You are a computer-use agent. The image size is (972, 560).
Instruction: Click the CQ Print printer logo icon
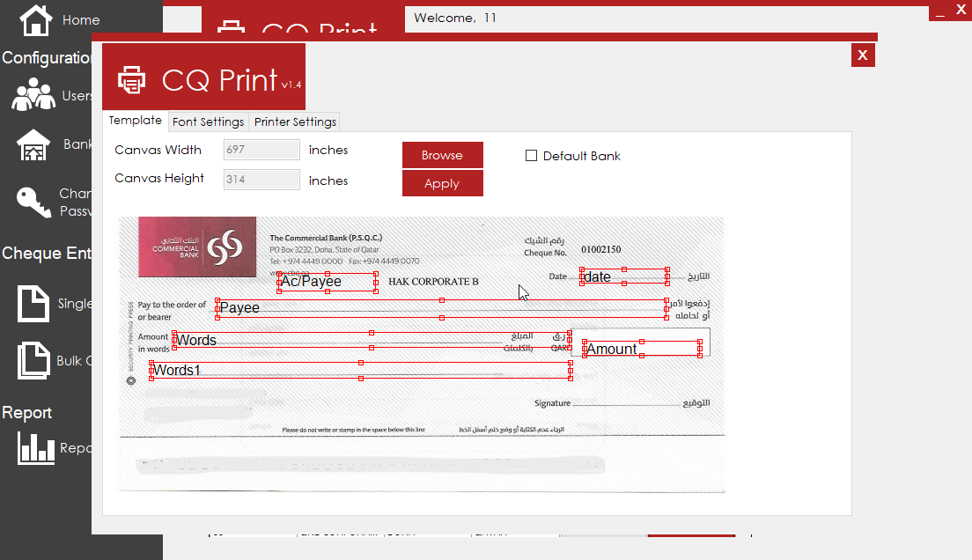click(x=131, y=80)
